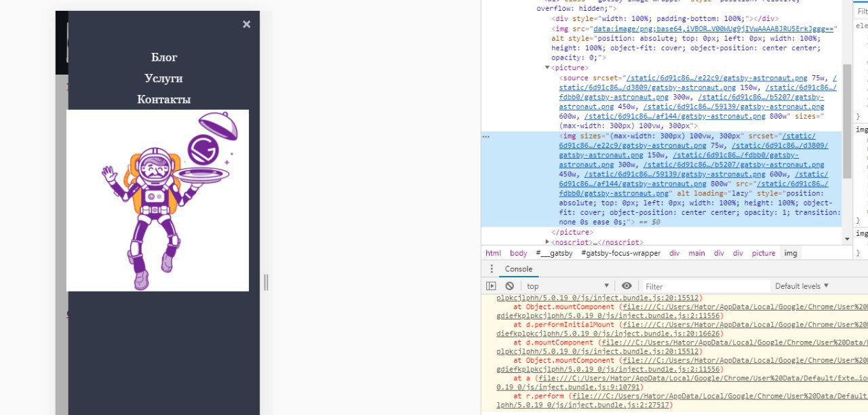
Task: Select the #gatsby-focus-wrapper breadcrumb
Action: click(620, 253)
